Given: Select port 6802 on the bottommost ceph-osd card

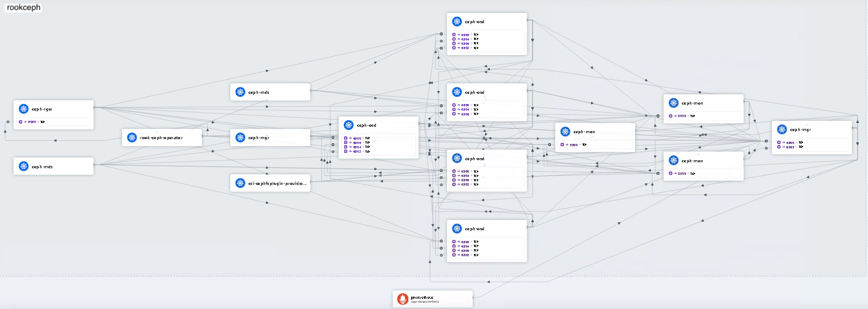Looking at the screenshot, I should [465, 255].
